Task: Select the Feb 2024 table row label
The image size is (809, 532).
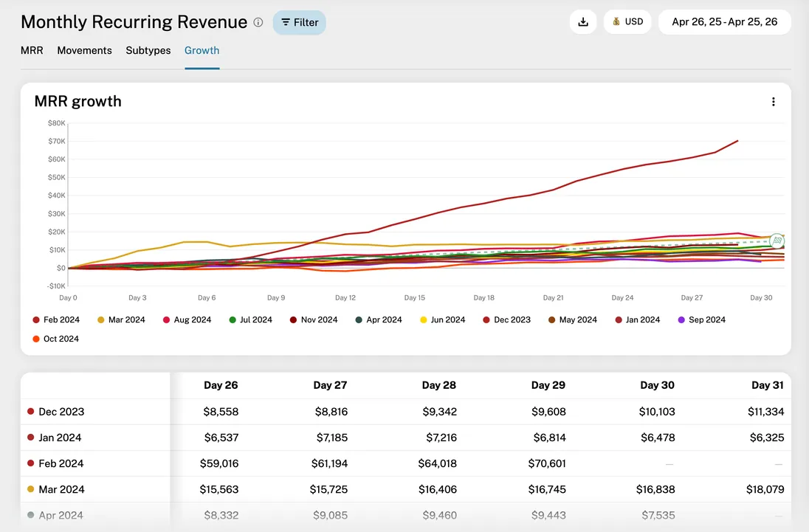Action: point(61,463)
